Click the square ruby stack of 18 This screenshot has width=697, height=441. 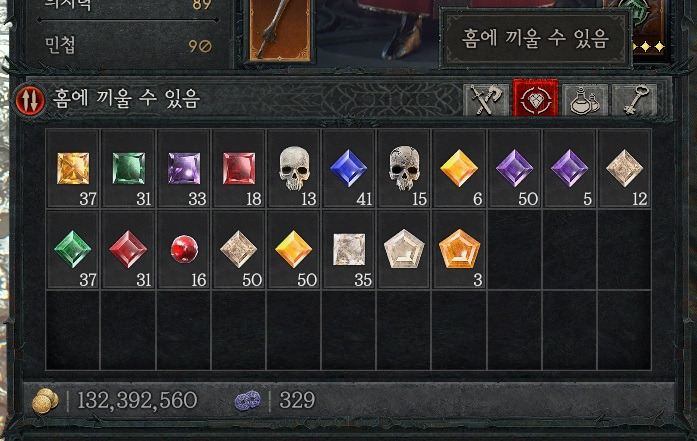tap(239, 168)
